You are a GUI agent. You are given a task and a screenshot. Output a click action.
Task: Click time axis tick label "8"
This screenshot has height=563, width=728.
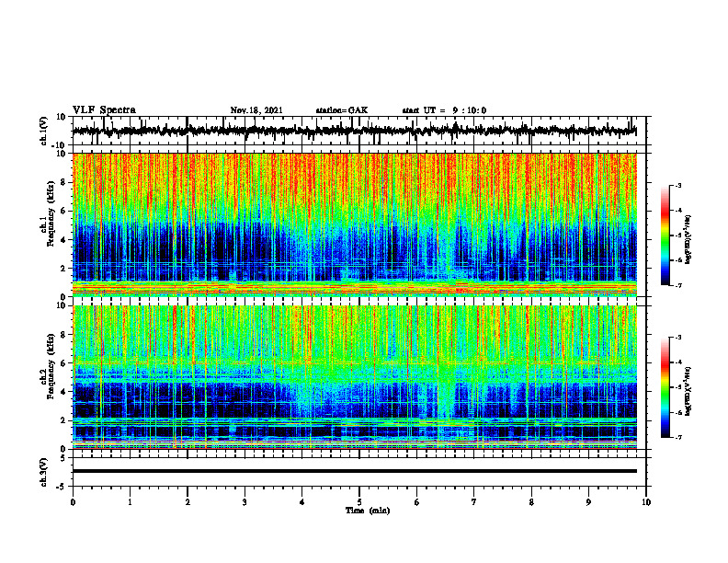[x=531, y=502]
